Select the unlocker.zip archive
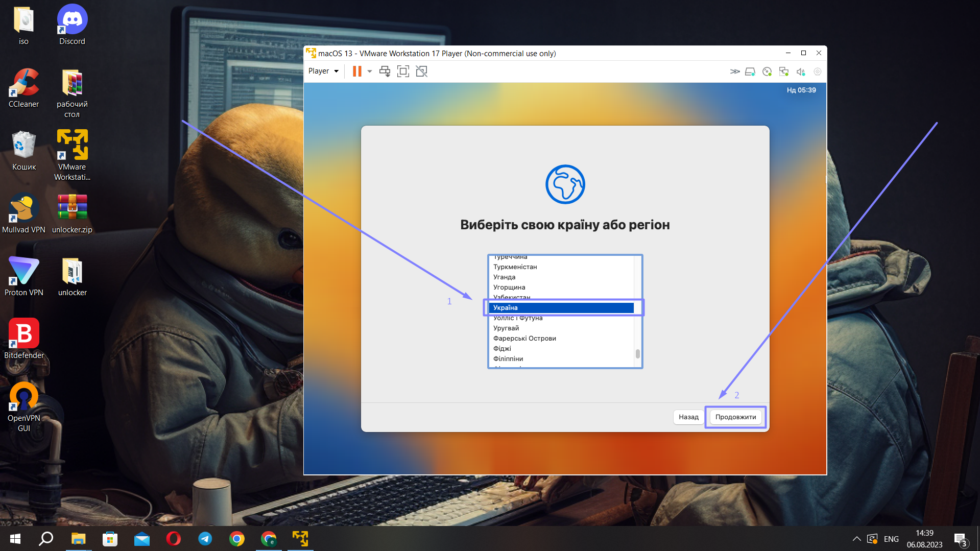This screenshot has height=551, width=980. coord(72,214)
